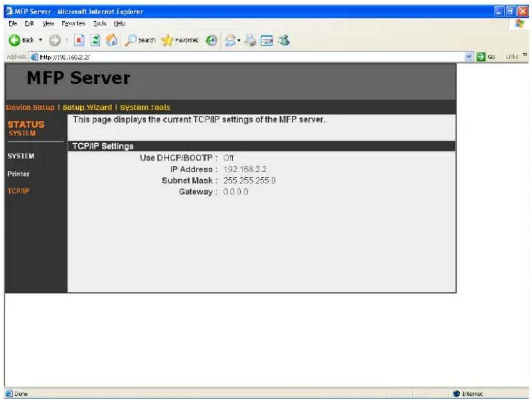This screenshot has height=400, width=532.
Task: Select Printer in the sidebar
Action: tap(18, 174)
